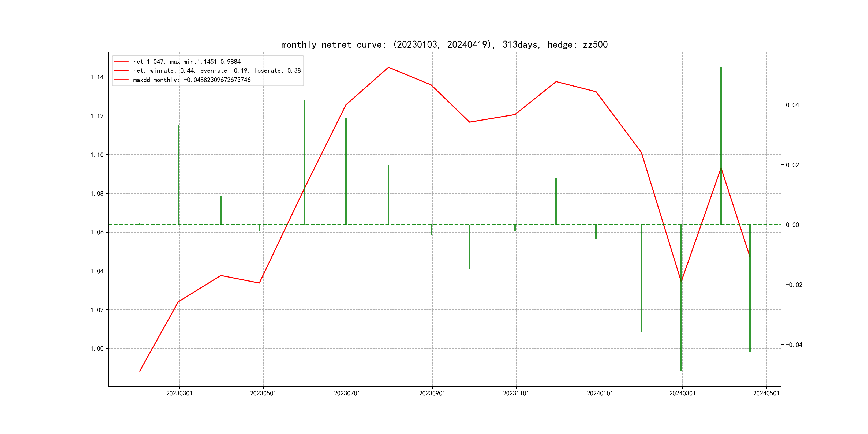Click left y-axis label 1.14

pos(97,77)
